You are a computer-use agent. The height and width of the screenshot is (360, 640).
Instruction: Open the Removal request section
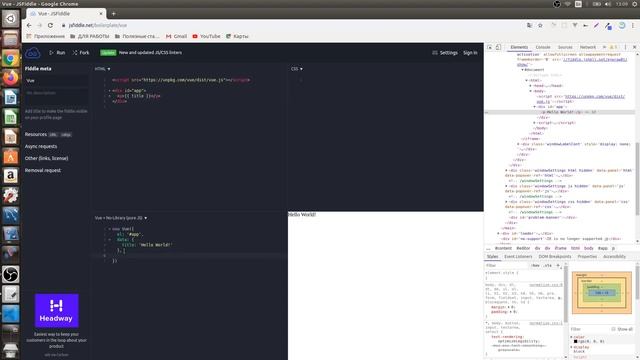coord(42,170)
